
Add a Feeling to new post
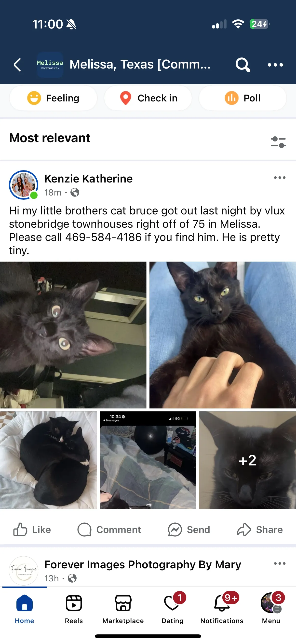(x=53, y=98)
